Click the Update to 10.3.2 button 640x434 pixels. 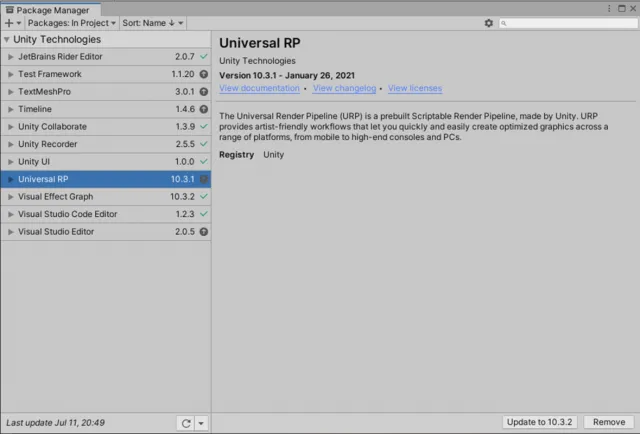pos(539,422)
